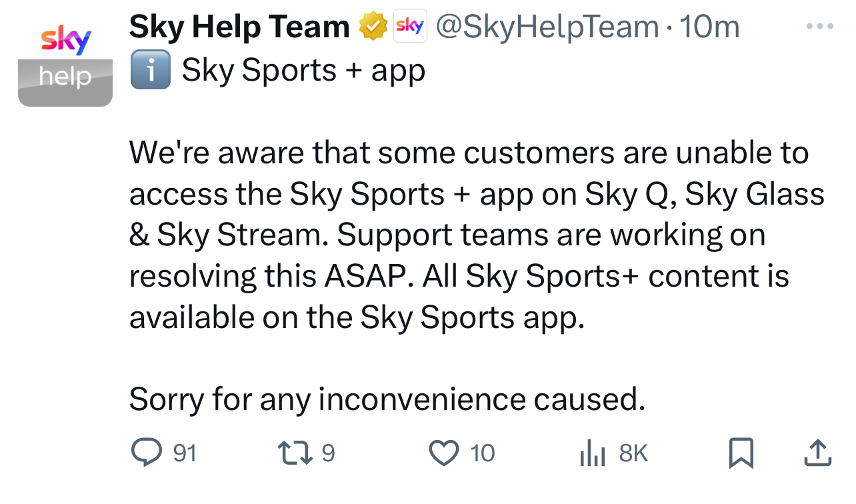Open the @SkyHelpTeam handle link
This screenshot has height=504, width=856.
coord(547,27)
